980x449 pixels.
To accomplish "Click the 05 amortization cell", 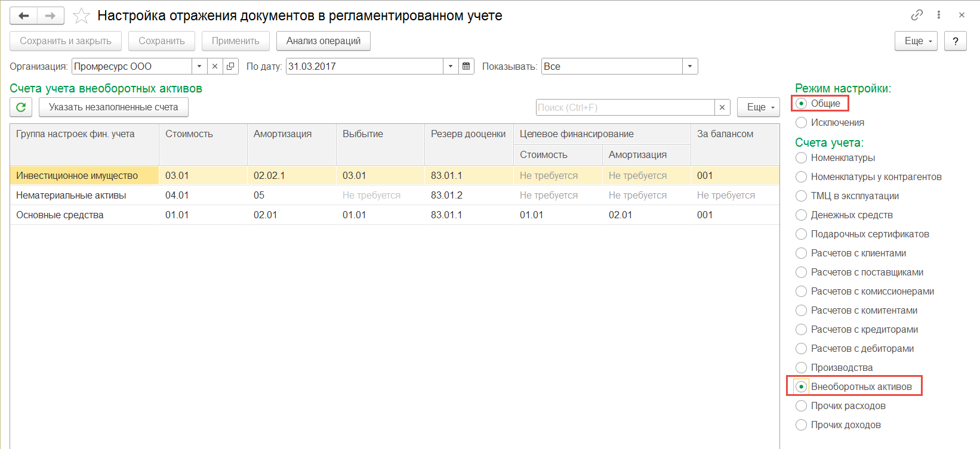I will tap(292, 196).
